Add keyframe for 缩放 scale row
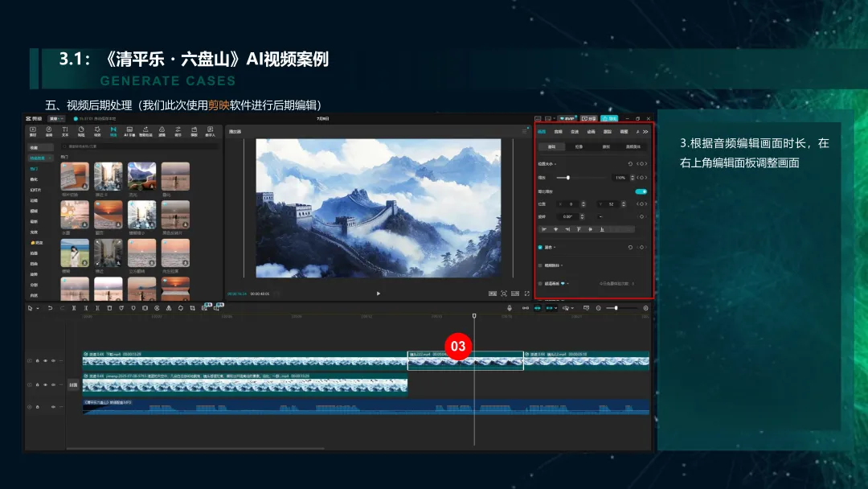The image size is (868, 489). click(x=641, y=178)
